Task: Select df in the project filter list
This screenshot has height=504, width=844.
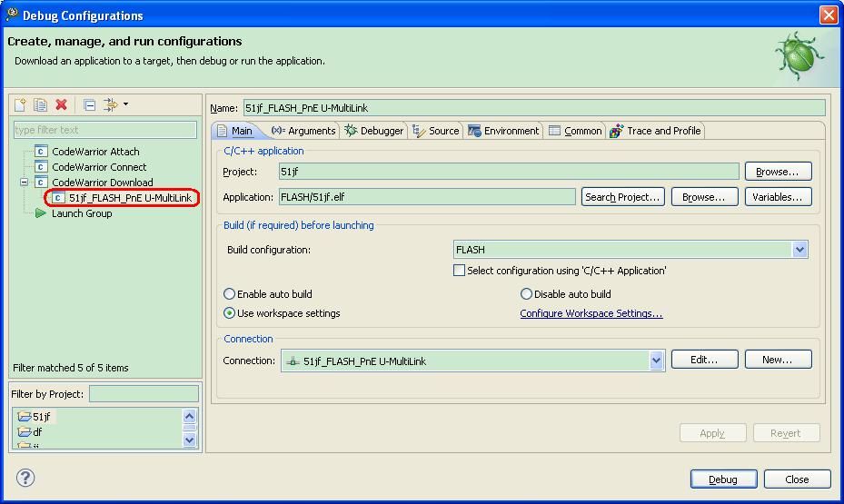Action: (37, 432)
